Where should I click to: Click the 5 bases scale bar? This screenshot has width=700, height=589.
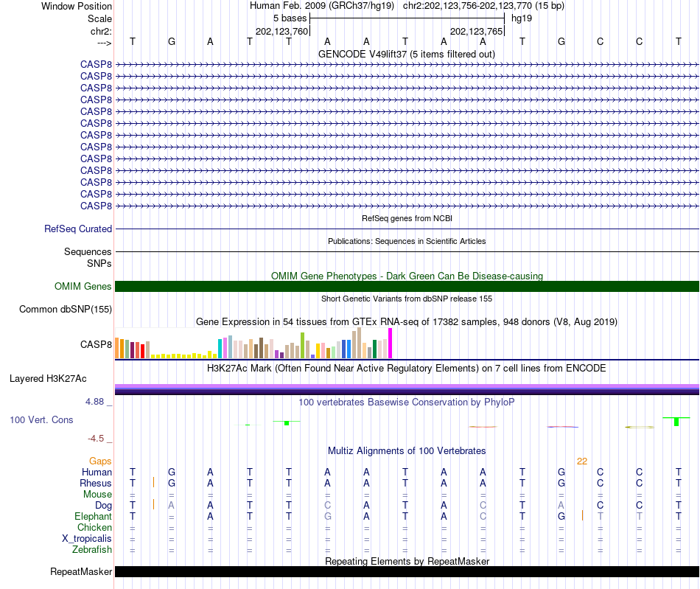(x=407, y=18)
